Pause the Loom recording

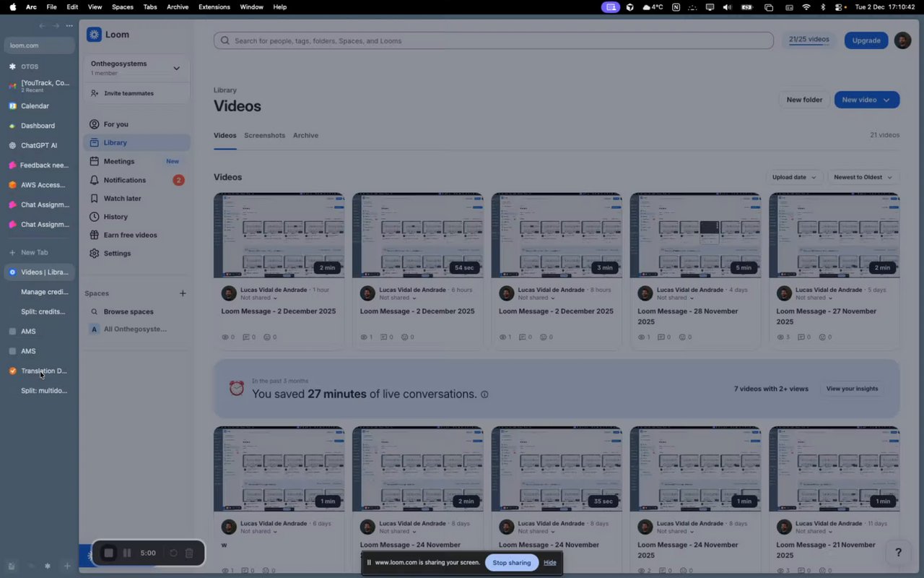pyautogui.click(x=127, y=553)
